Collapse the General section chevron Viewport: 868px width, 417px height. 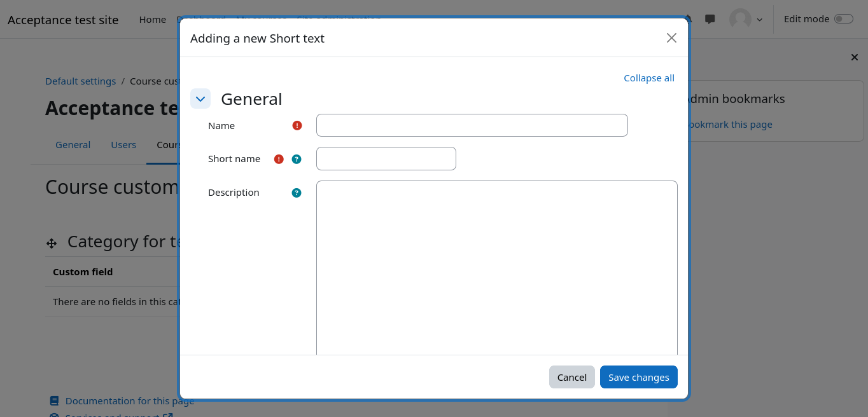pos(200,99)
